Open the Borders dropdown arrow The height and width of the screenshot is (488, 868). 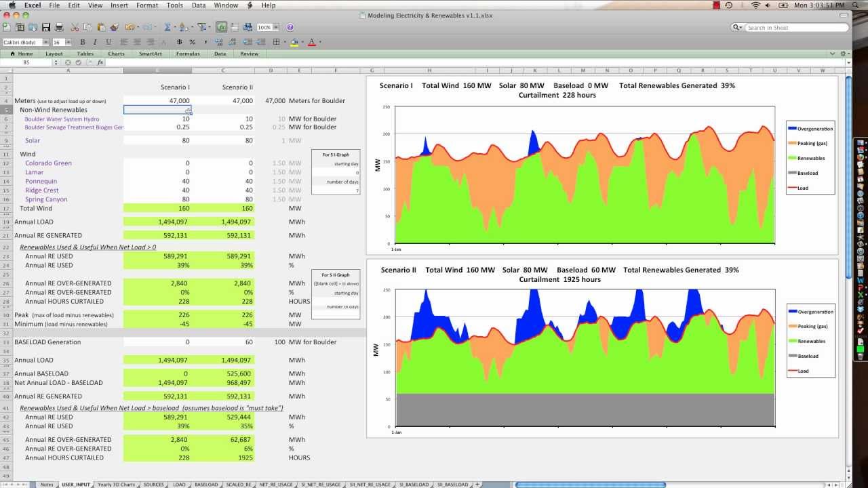pos(284,42)
